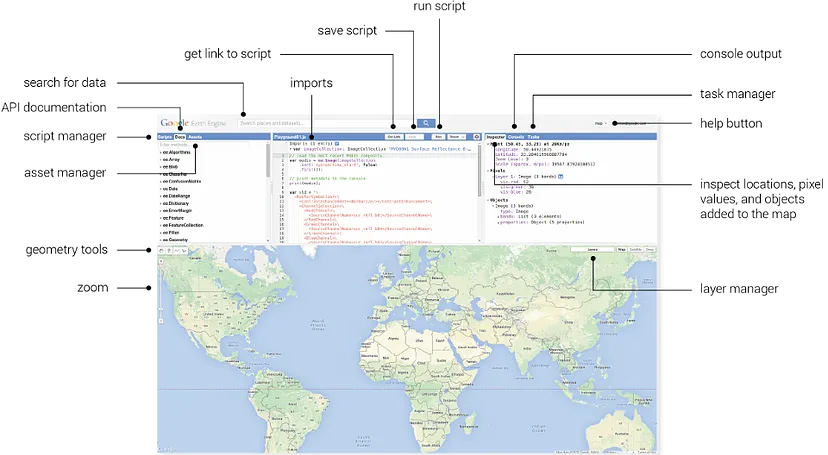Click the Run script button
Image resolution: width=828 pixels, height=455 pixels.
438,137
